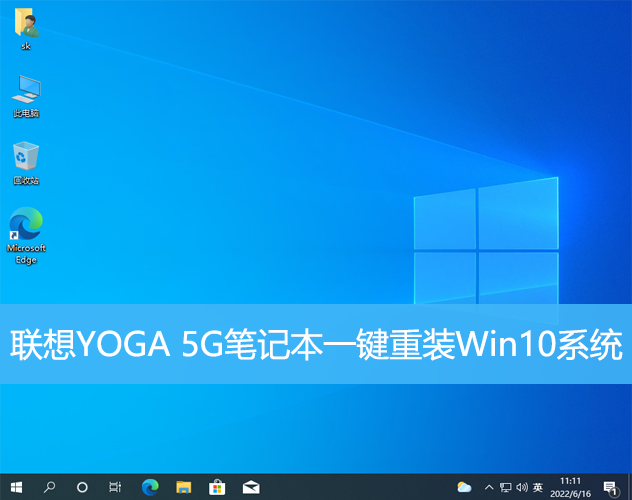Open the volume speaker control

[x=522, y=487]
